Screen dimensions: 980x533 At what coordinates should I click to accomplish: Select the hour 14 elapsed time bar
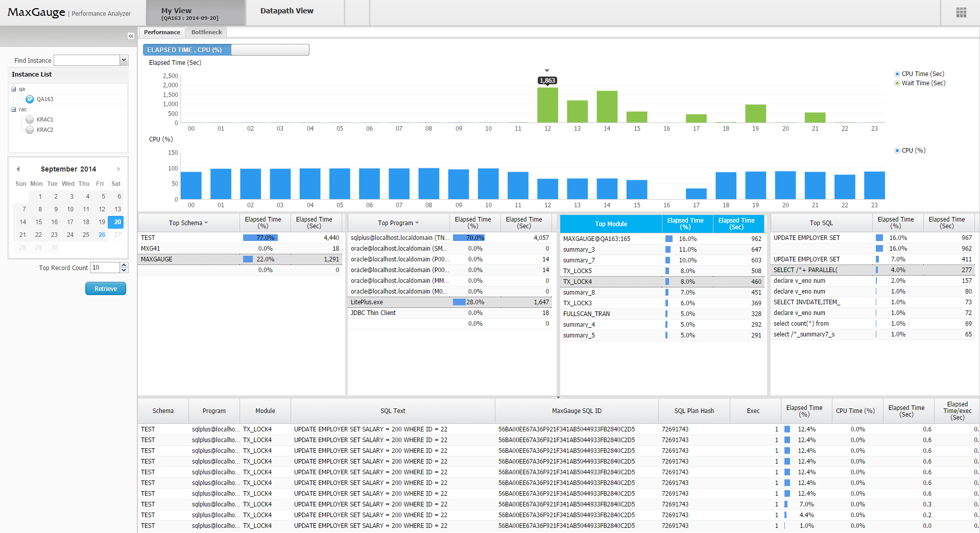click(607, 107)
